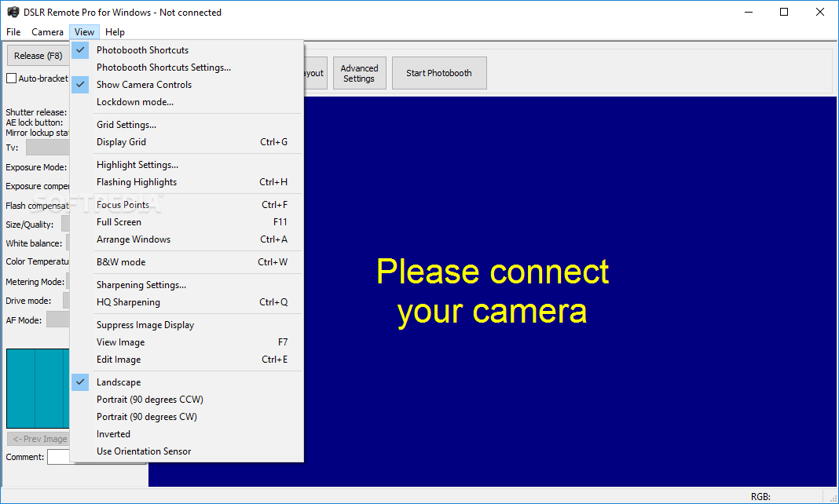The height and width of the screenshot is (504, 839).
Task: Click the DSLR Remote Pro camera icon
Action: pos(13,12)
